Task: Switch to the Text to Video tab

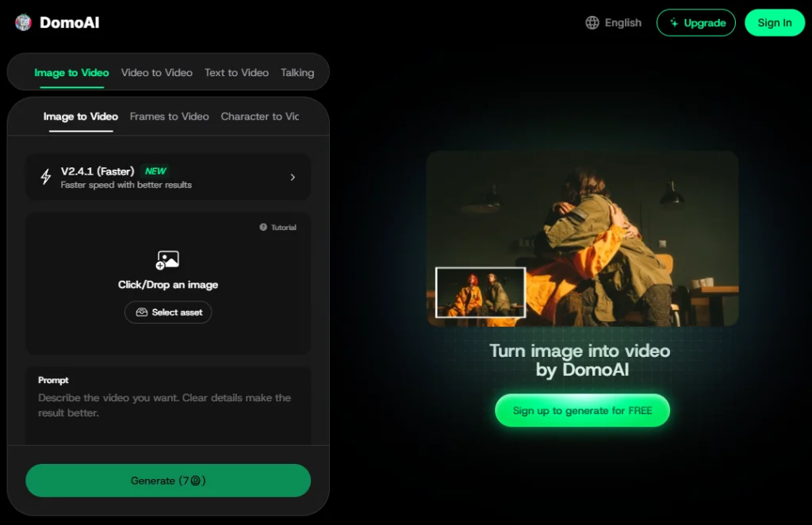Action: pyautogui.click(x=236, y=73)
